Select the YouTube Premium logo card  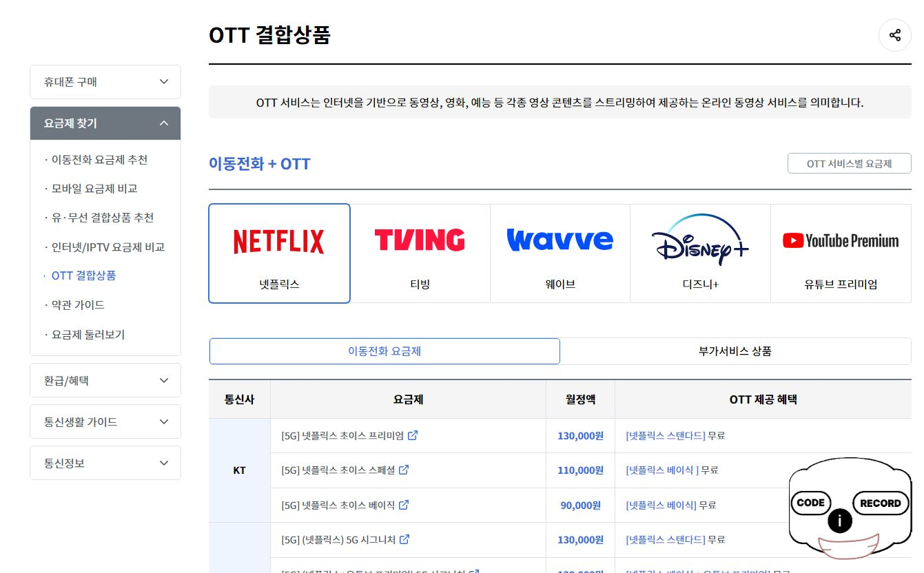pos(841,253)
